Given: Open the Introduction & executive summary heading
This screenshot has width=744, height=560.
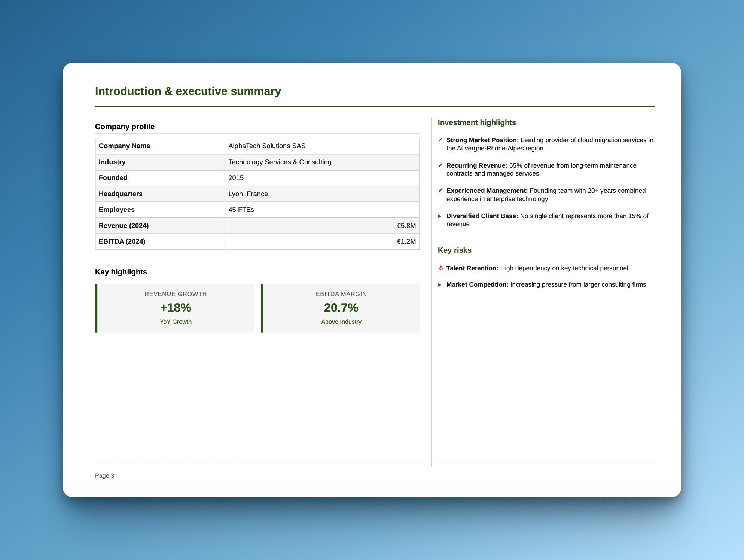Looking at the screenshot, I should [x=188, y=91].
